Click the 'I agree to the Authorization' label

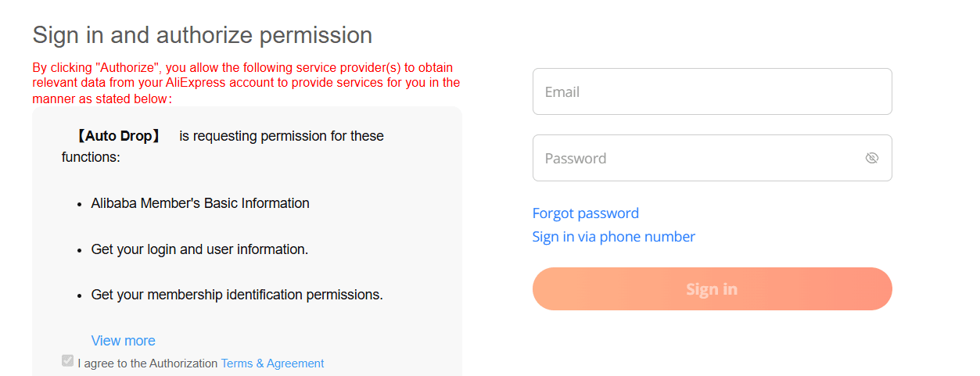[x=148, y=363]
